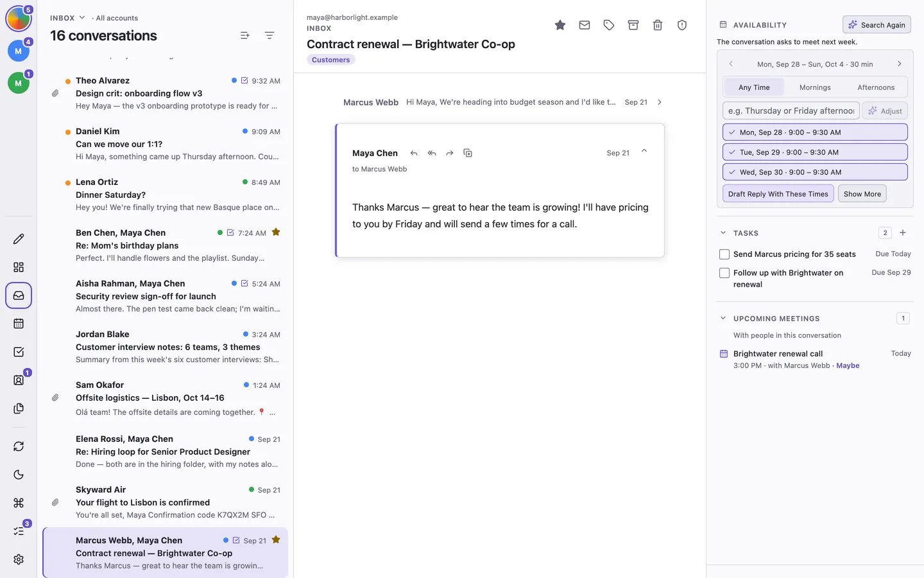Open the command key icon in the sidebar

[x=19, y=503]
